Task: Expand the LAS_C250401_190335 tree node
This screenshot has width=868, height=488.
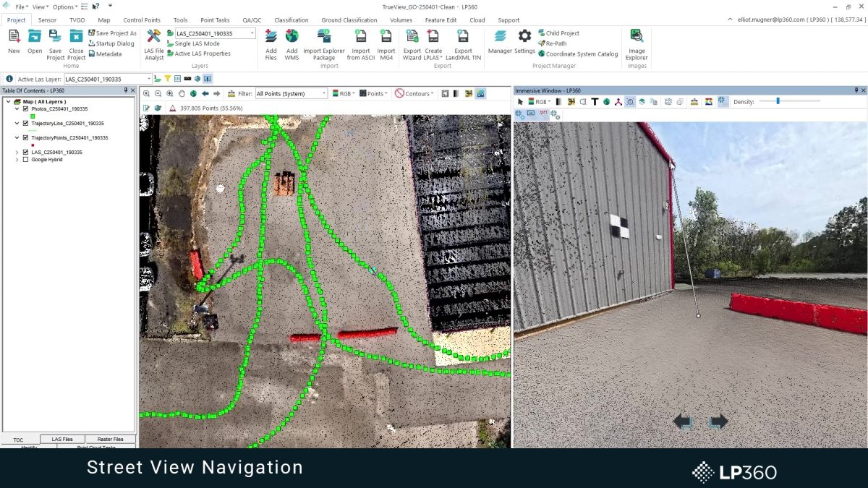Action: coord(17,152)
